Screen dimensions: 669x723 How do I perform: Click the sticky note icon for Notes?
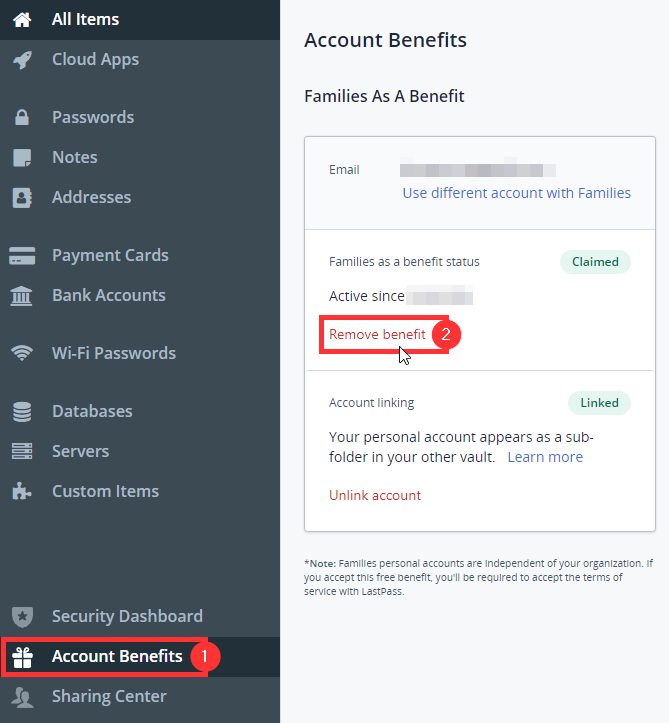tap(22, 157)
